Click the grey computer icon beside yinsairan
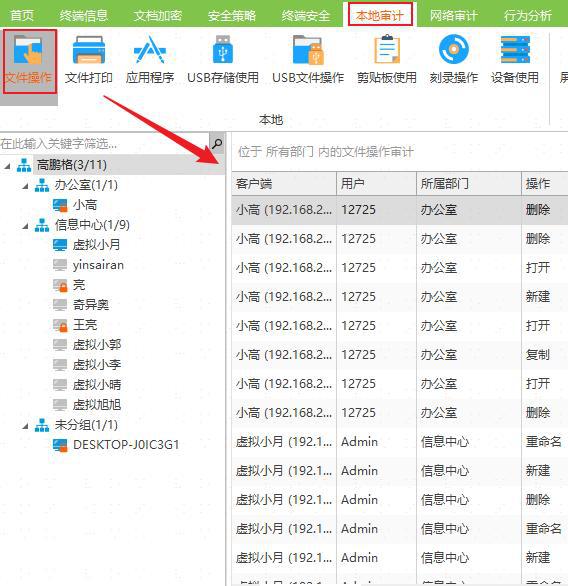The width and height of the screenshot is (568, 586). tap(60, 265)
